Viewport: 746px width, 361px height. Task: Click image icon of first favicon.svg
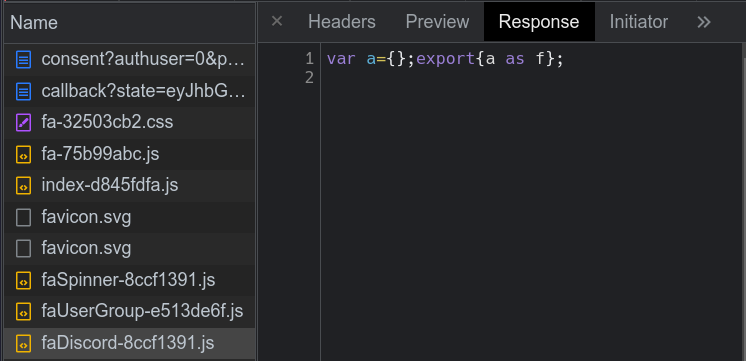click(23, 217)
